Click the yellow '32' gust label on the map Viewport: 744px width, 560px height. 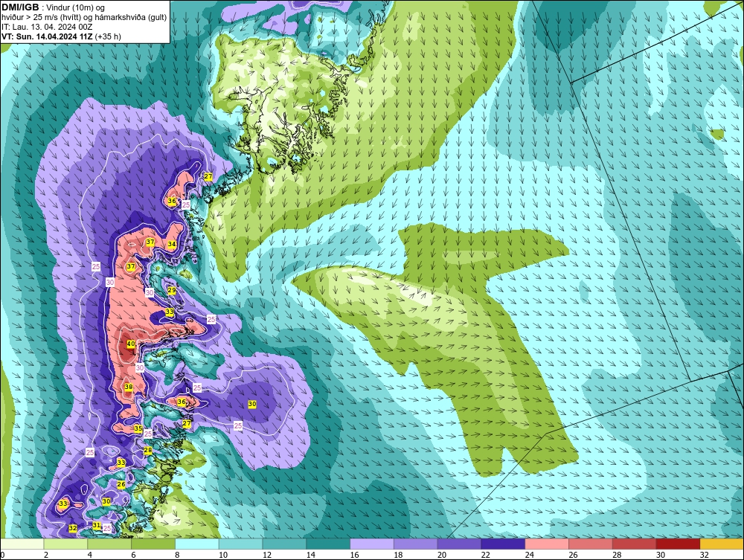click(73, 528)
